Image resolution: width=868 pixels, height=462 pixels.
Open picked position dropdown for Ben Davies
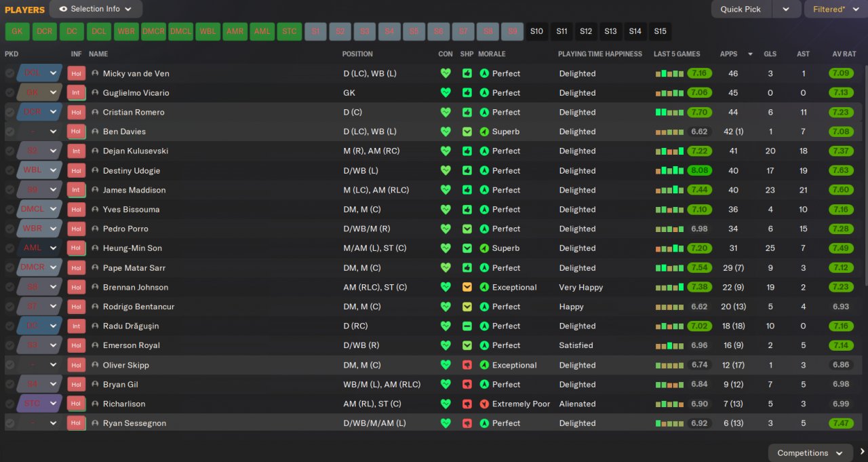coord(53,132)
